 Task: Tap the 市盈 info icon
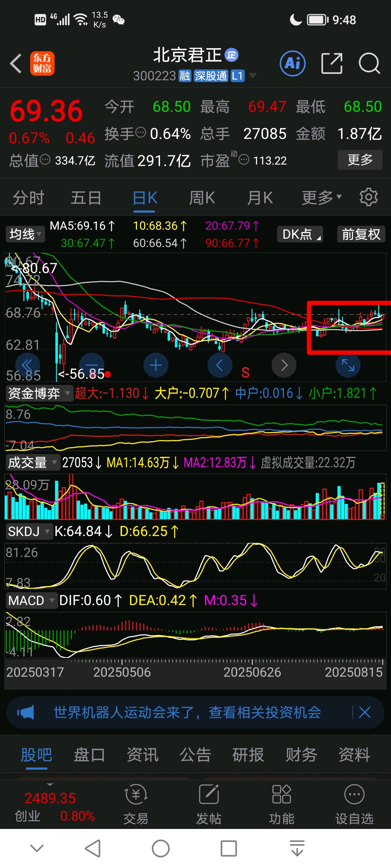[x=244, y=159]
